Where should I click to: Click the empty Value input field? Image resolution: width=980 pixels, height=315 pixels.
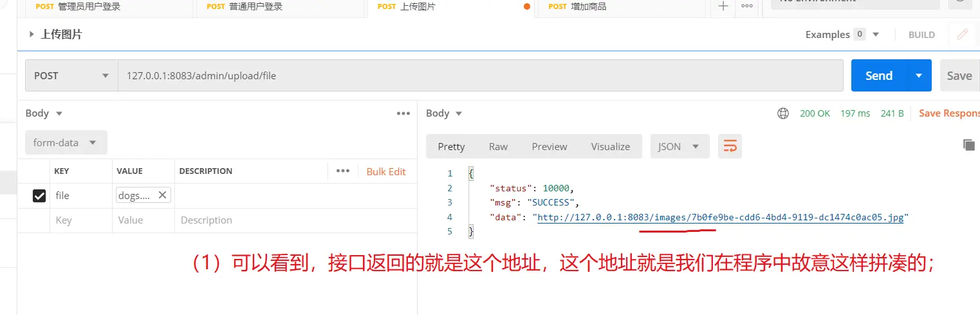click(143, 220)
